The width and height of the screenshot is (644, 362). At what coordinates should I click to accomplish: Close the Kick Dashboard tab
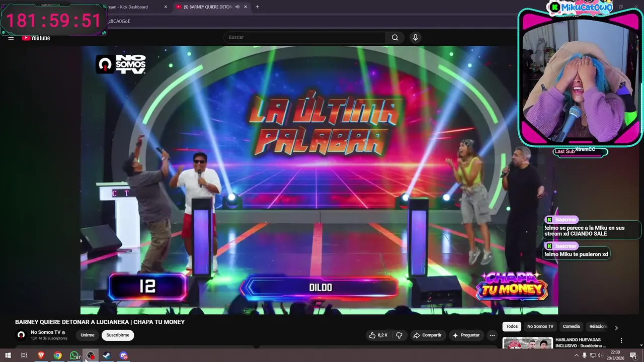click(x=166, y=7)
